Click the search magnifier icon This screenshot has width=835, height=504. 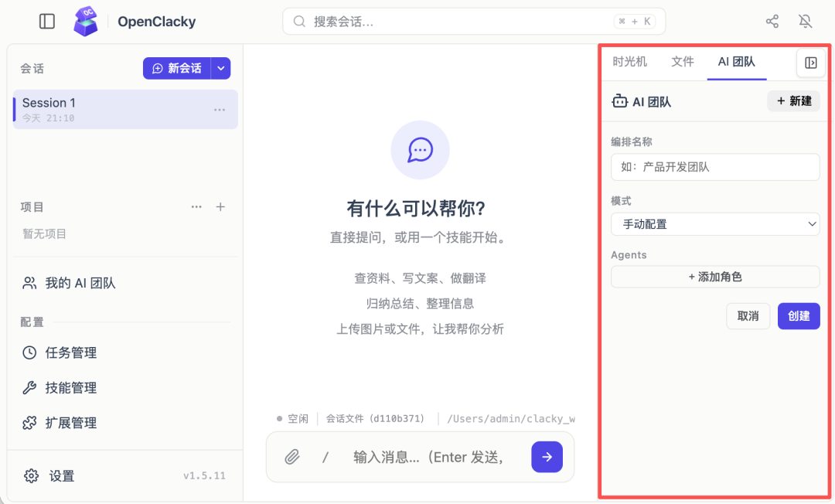coord(299,22)
